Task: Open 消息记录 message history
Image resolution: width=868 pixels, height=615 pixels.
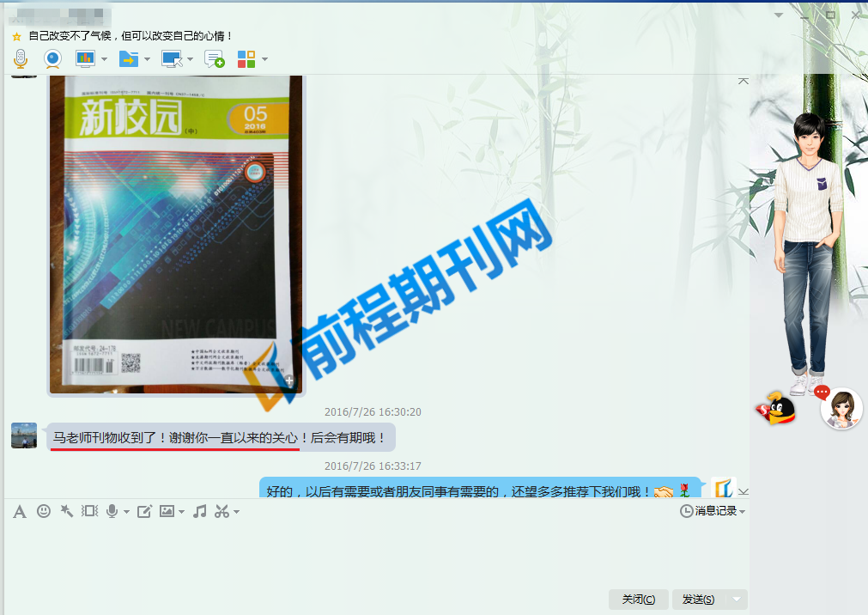Action: coord(709,511)
